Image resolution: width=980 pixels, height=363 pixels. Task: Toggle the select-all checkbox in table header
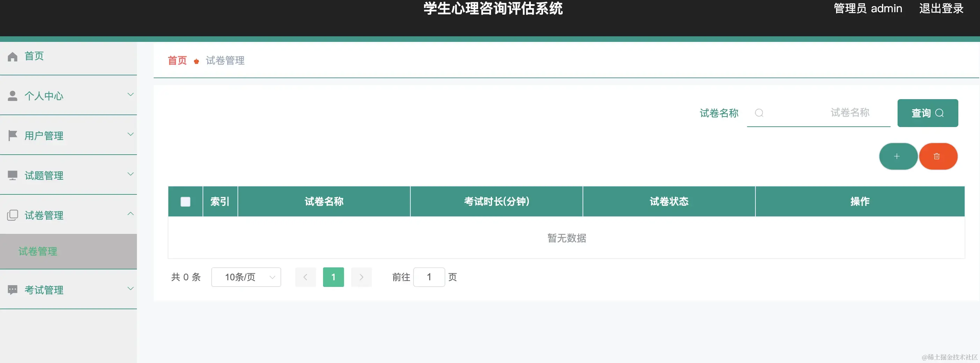[x=185, y=201]
